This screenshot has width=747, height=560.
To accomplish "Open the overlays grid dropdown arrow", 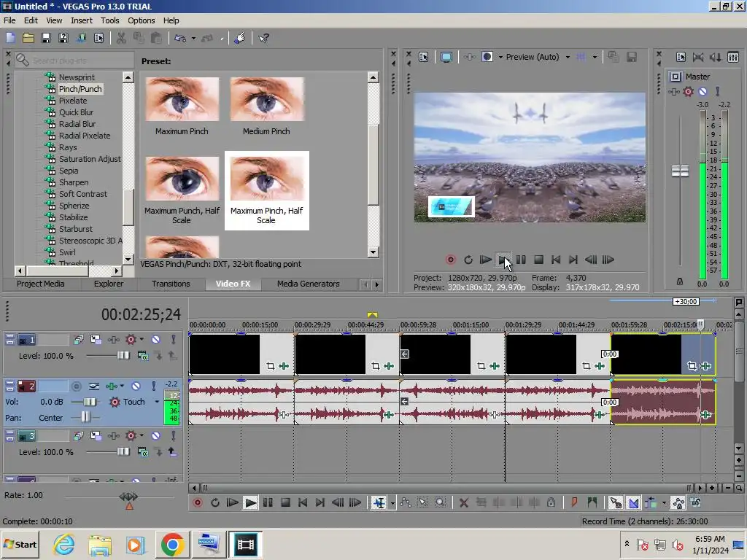I will (x=595, y=57).
